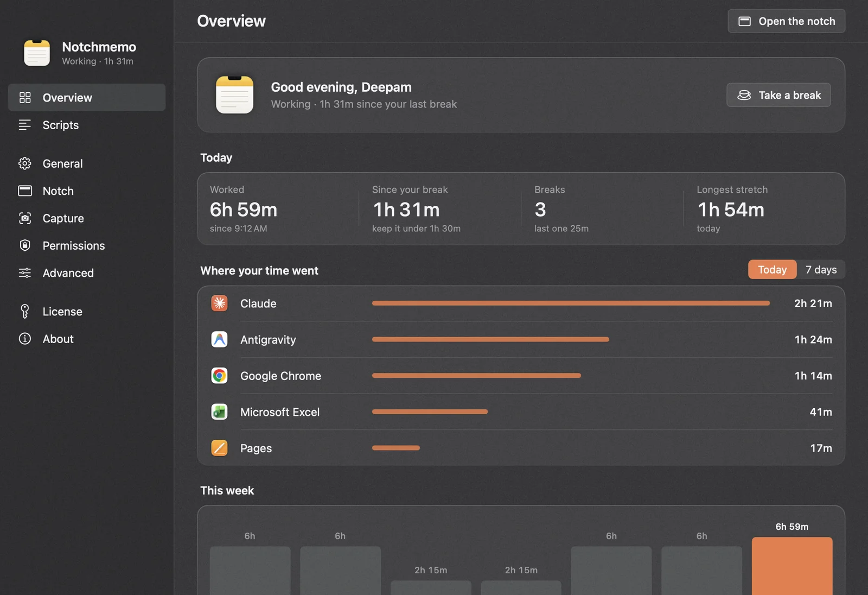Click the Claude usage bar
The width and height of the screenshot is (868, 595).
click(571, 303)
